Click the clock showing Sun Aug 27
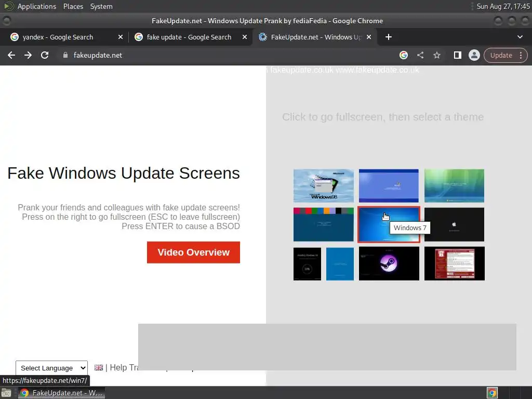This screenshot has height=399, width=532. pyautogui.click(x=503, y=6)
